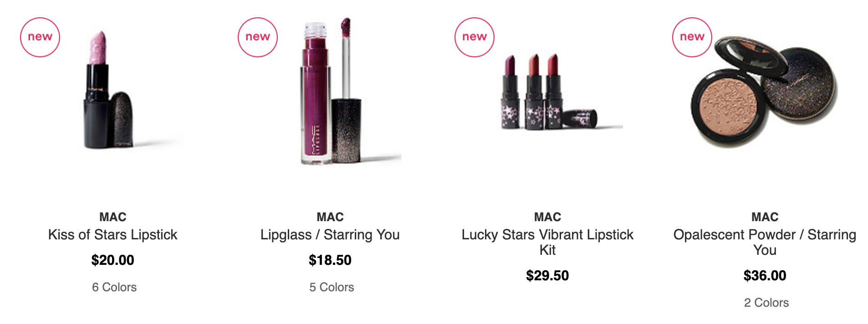View the 2 Colors options for powder
Image resolution: width=868 pixels, height=324 pixels.
click(x=766, y=303)
